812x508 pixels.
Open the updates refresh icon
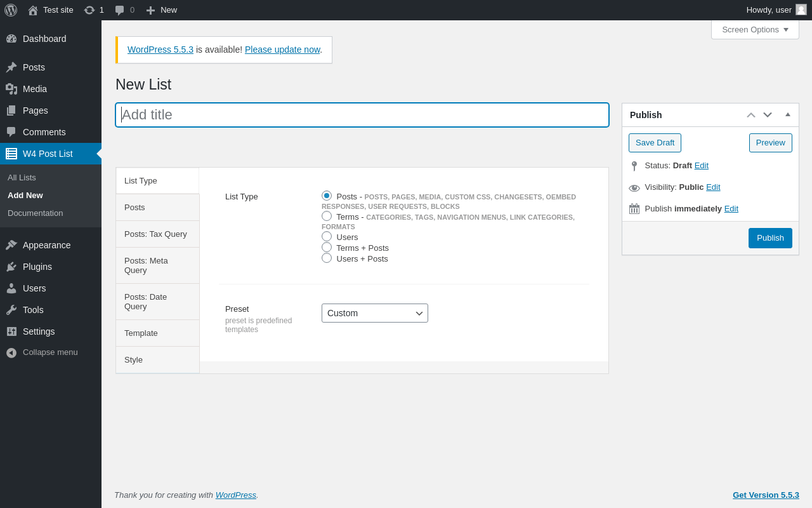click(89, 10)
